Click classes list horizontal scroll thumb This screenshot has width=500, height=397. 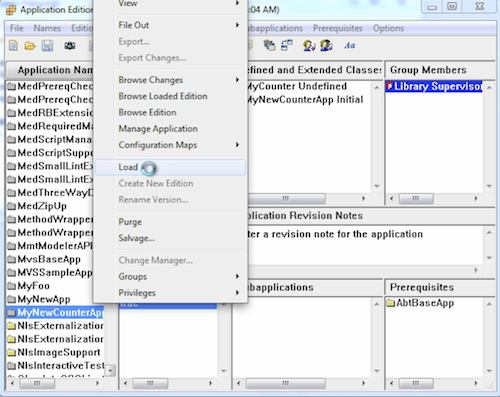286,198
